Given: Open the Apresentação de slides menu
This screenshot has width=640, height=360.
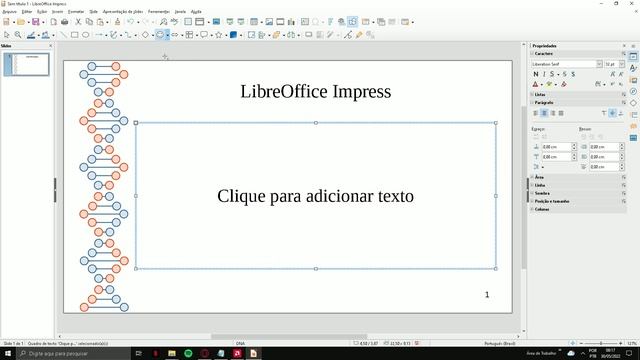Looking at the screenshot, I should point(123,12).
